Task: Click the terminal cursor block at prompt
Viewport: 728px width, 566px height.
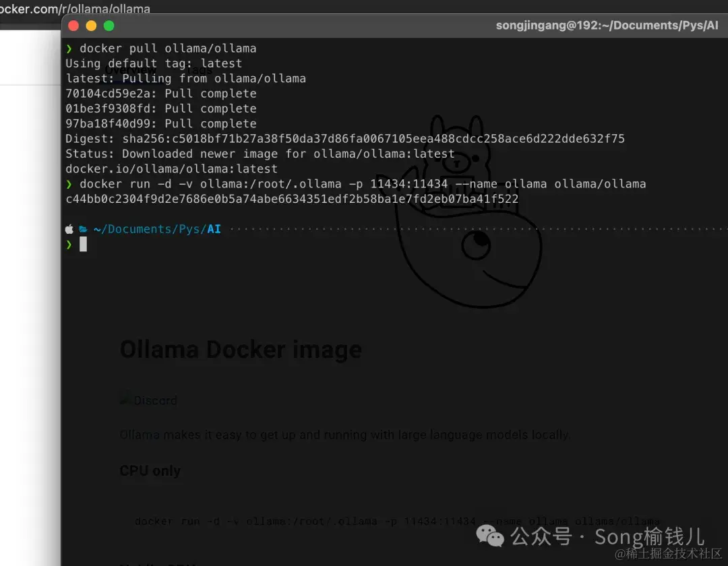Action: coord(83,244)
